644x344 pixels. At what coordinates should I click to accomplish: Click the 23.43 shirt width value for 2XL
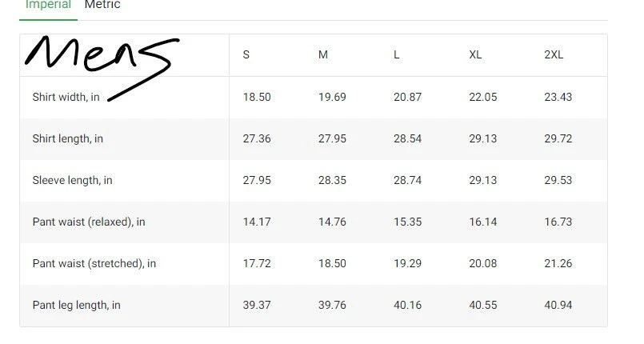pos(558,97)
